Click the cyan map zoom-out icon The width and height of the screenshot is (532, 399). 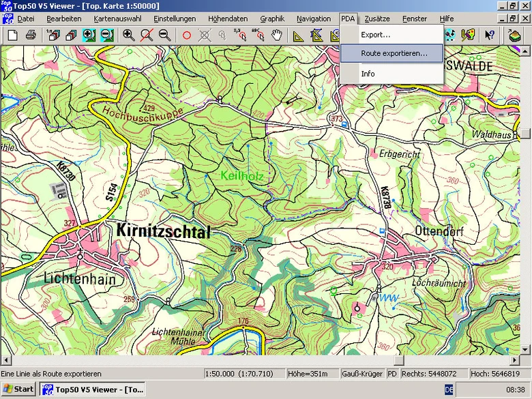[107, 35]
